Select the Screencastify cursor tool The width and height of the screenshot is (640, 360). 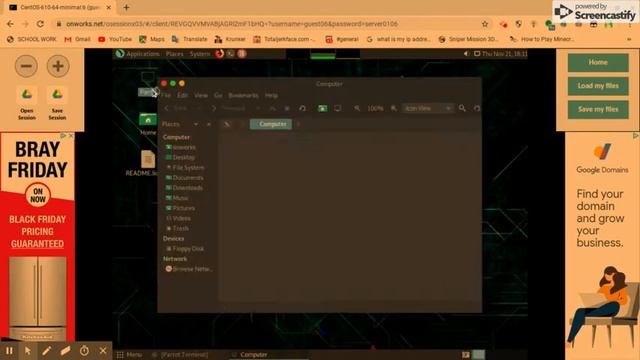pos(28,351)
